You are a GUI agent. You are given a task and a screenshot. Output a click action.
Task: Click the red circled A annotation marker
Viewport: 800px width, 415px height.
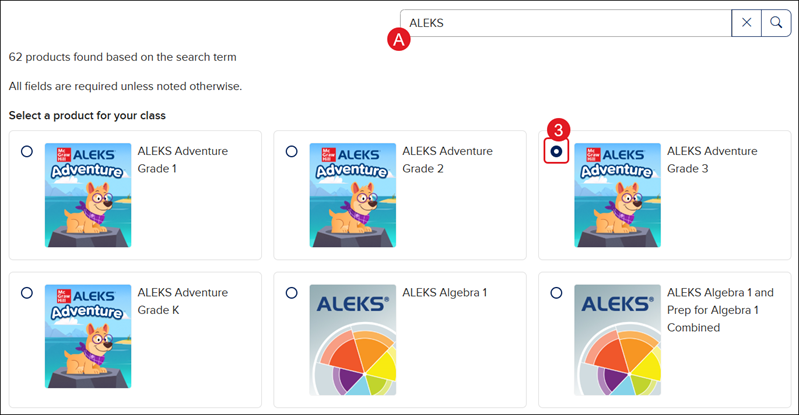point(399,39)
